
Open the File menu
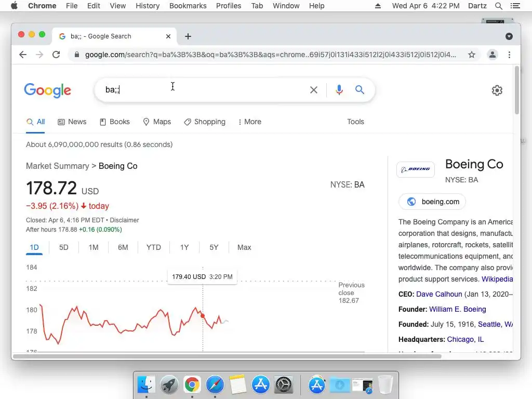[x=72, y=6]
